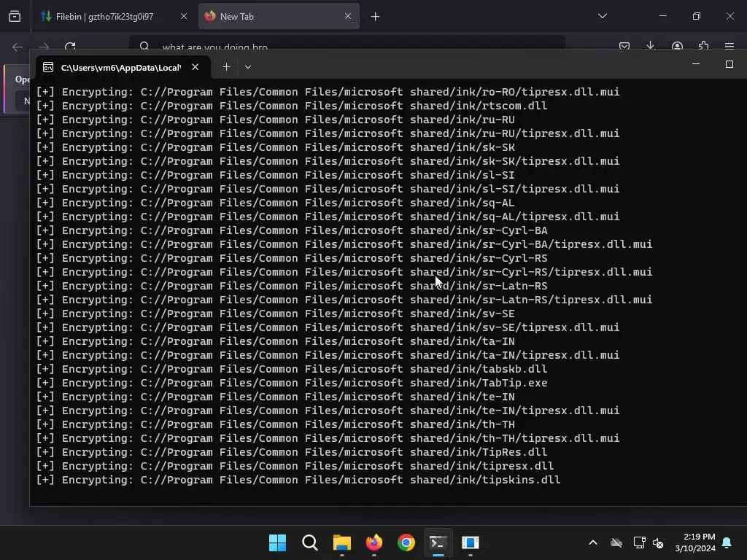747x560 pixels.
Task: Open Firefox tab list view icon
Action: [15, 16]
